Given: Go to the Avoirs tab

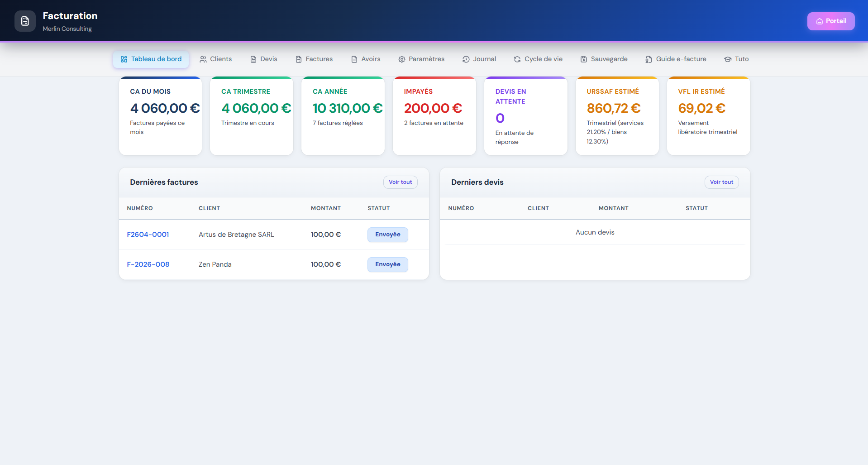Looking at the screenshot, I should (x=366, y=59).
